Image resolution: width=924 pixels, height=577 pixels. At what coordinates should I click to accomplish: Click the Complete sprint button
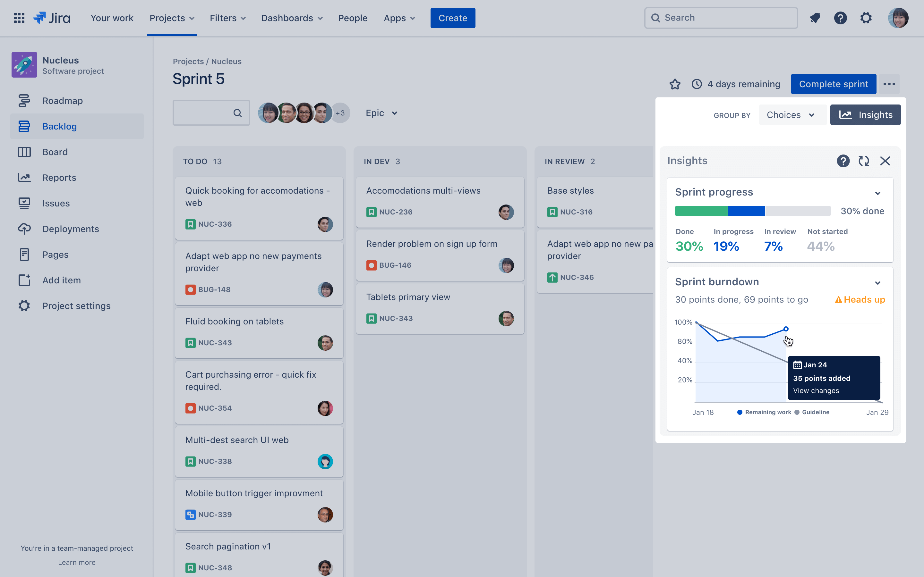pos(833,84)
